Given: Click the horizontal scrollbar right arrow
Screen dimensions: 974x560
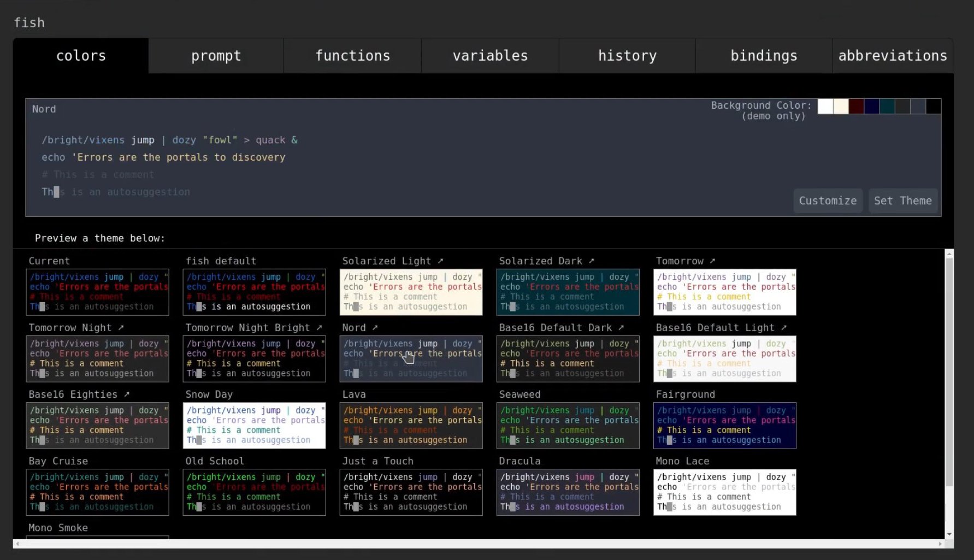Looking at the screenshot, I should pos(940,544).
